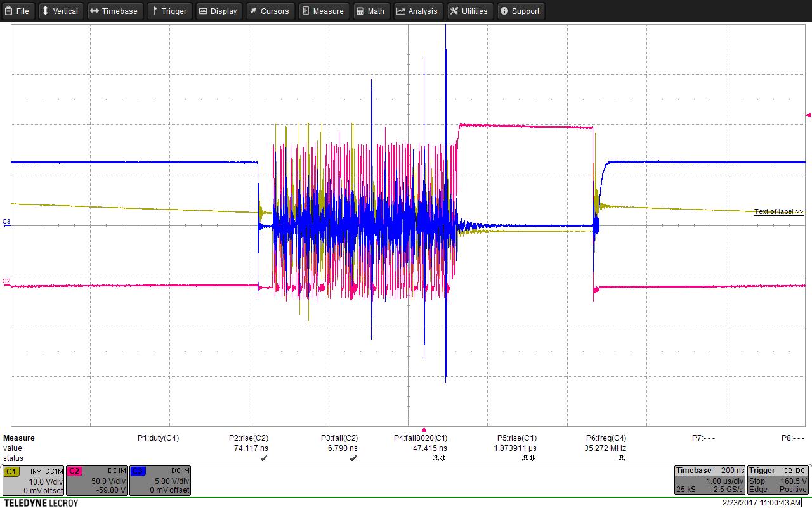Click the pink C2 channel color badge
Image resolution: width=812 pixels, height=508 pixels.
pyautogui.click(x=74, y=471)
